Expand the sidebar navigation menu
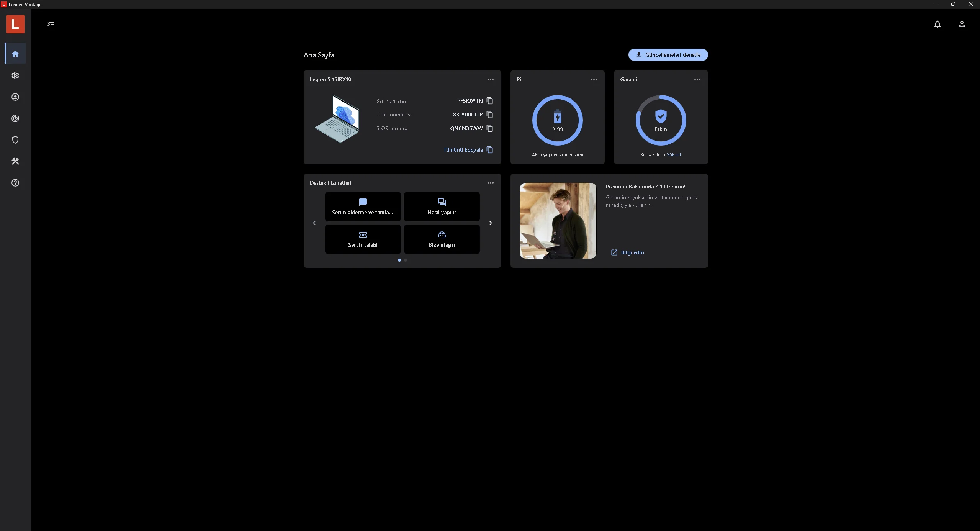This screenshot has width=980, height=531. pos(51,24)
